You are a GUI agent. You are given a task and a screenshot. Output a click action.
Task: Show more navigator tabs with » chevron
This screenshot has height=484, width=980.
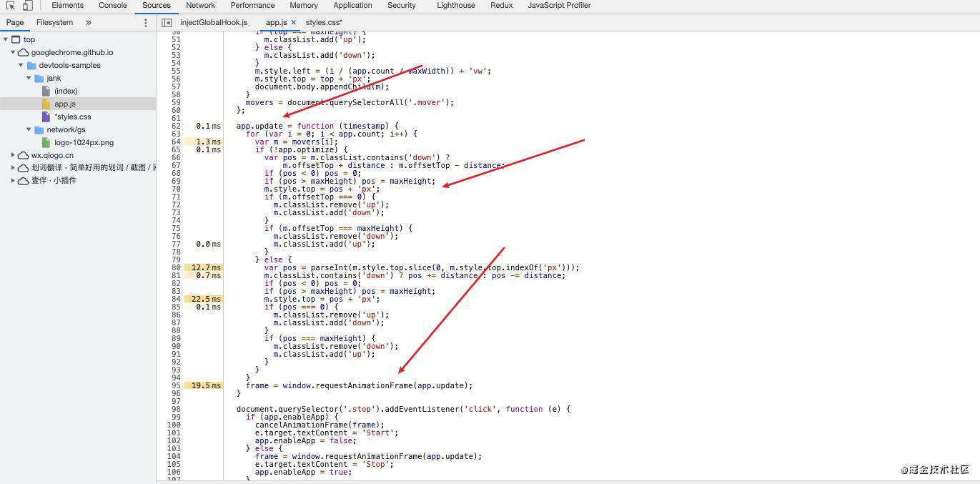(x=89, y=23)
